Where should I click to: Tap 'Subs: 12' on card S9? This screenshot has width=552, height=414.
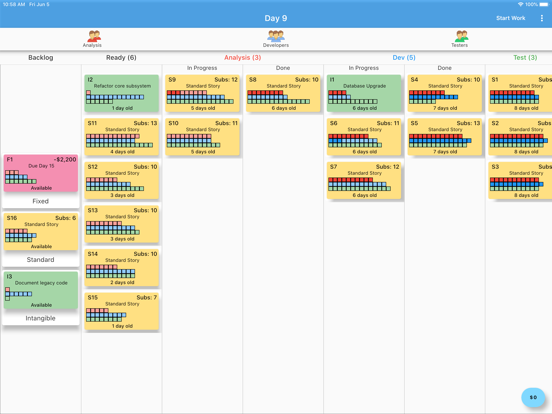(226, 80)
